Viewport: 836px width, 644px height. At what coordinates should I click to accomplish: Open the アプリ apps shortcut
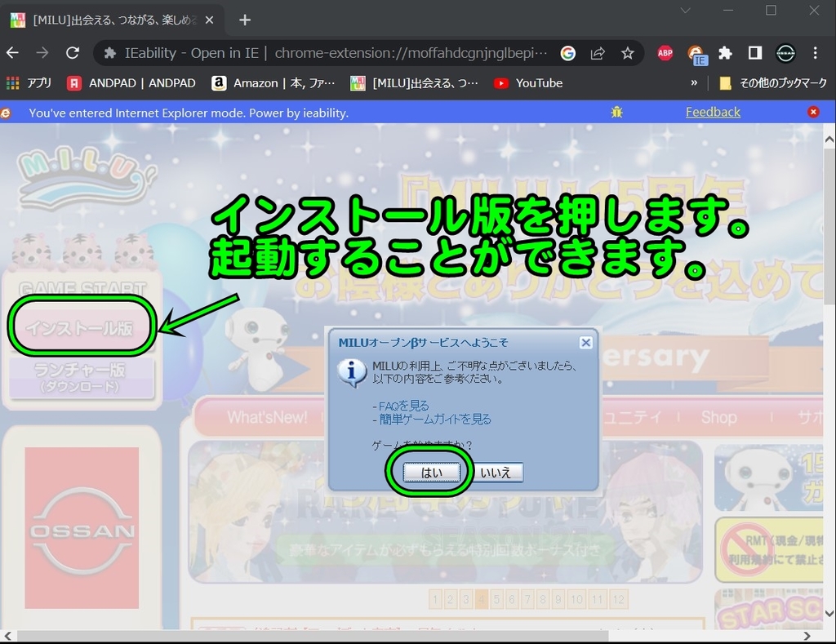(29, 83)
